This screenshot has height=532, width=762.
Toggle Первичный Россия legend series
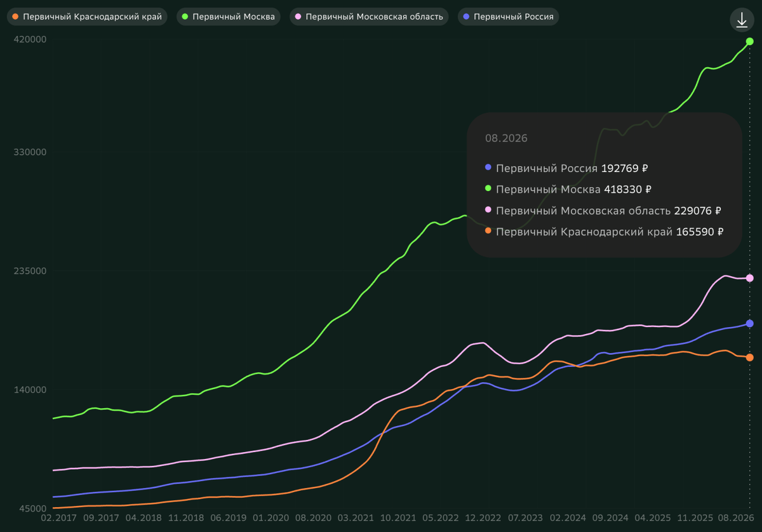click(x=508, y=17)
